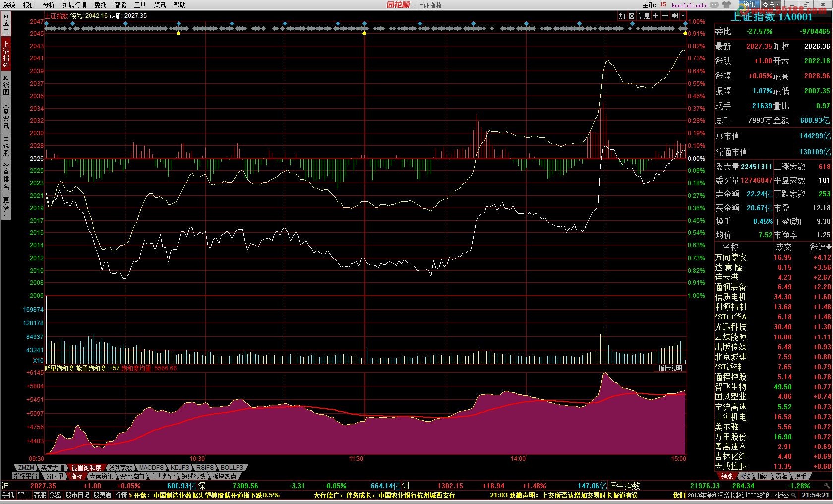Image resolution: width=833 pixels, height=504 pixels.
Task: Click the X10 volume scale label
Action: (x=38, y=360)
